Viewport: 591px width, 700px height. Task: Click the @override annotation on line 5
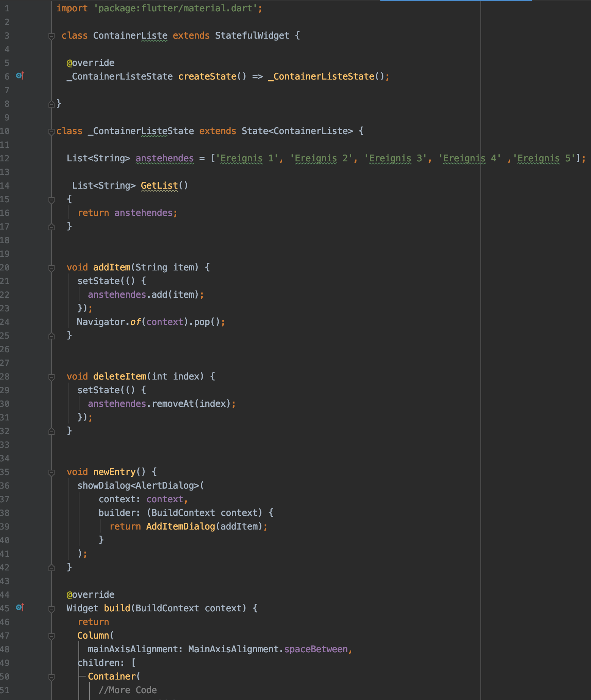[91, 63]
